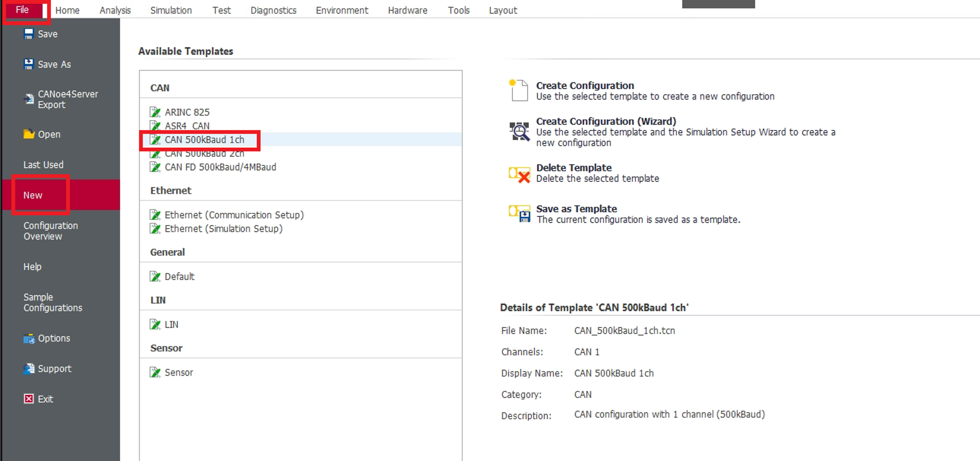Go to the Simulation ribbon tab
This screenshot has height=461, width=980.
171,10
